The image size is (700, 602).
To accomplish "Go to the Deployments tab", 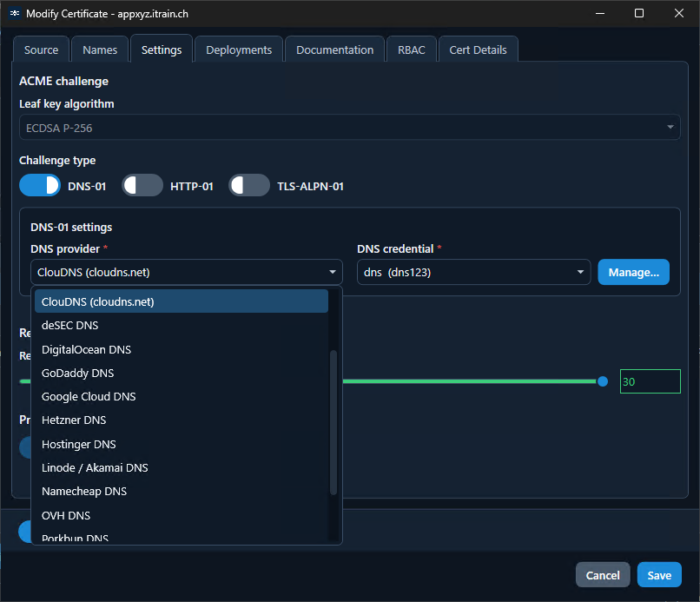I will (239, 50).
